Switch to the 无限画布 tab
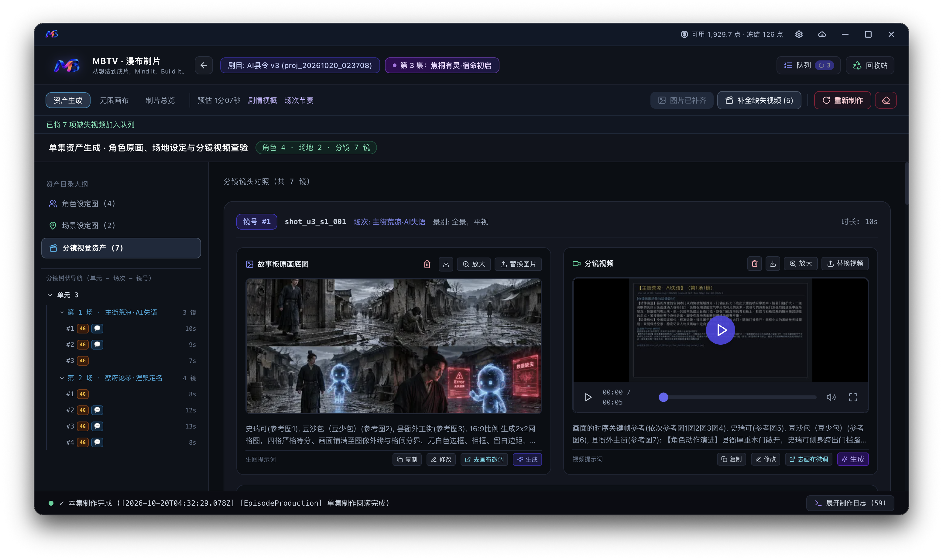943x560 pixels. [114, 101]
